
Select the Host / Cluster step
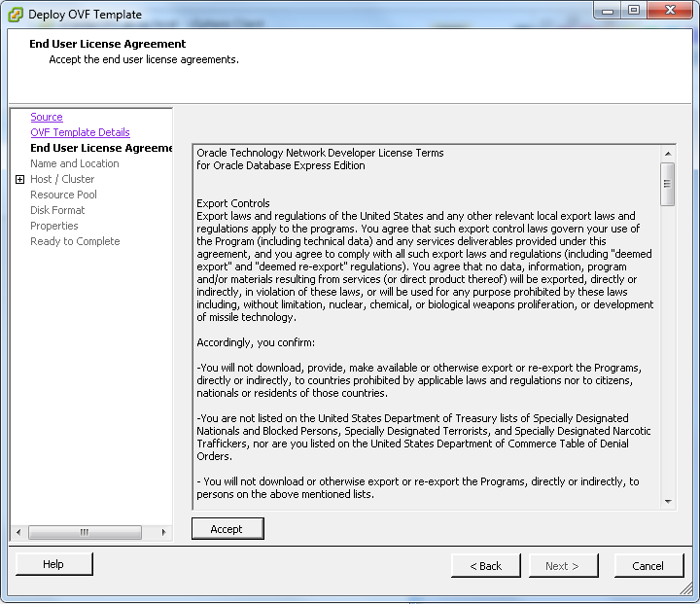click(62, 180)
